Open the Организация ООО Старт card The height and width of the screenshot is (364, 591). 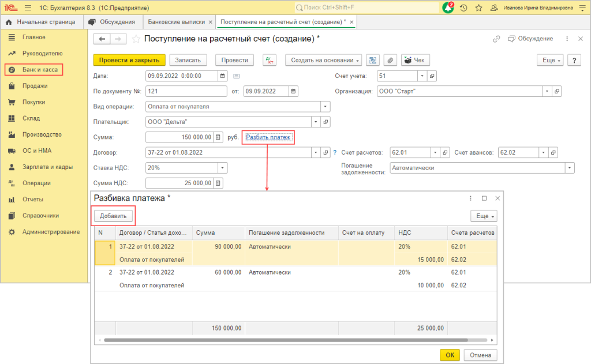[557, 91]
